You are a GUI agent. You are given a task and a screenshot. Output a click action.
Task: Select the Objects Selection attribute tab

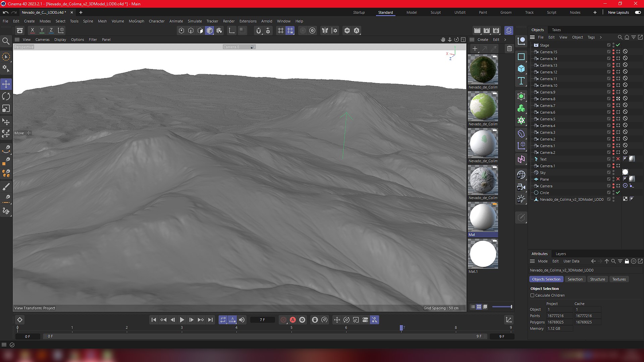pyautogui.click(x=546, y=279)
